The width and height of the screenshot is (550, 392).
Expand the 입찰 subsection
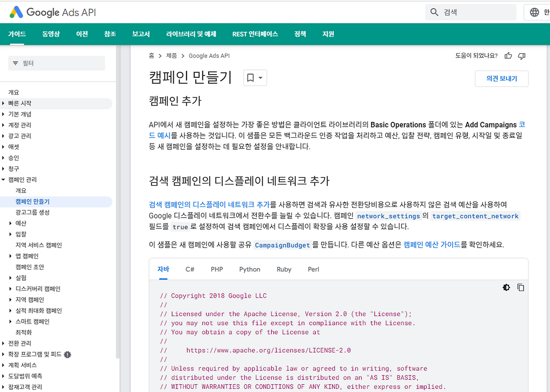point(11,234)
